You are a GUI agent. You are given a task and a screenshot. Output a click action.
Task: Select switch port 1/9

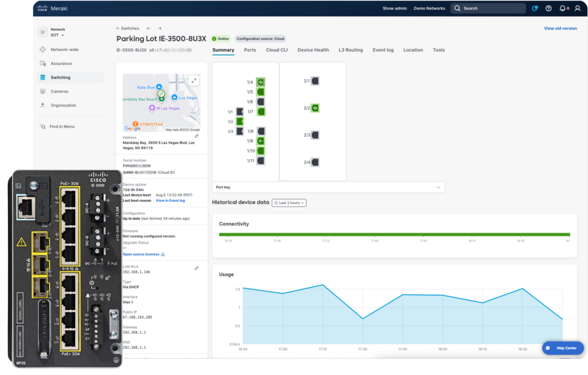(x=261, y=141)
